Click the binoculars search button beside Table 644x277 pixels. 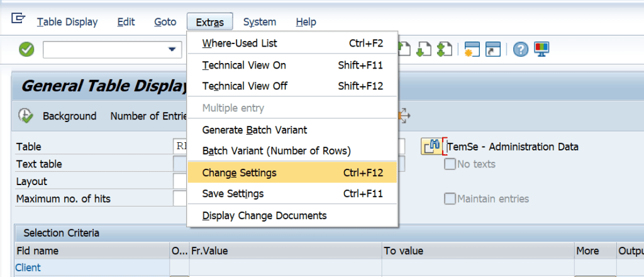tap(431, 146)
